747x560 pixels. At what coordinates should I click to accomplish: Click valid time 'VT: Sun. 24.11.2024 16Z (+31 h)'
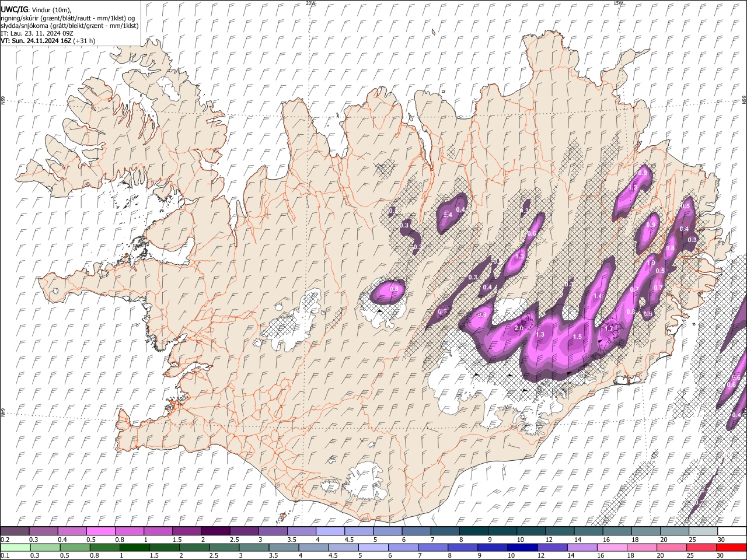pos(48,41)
